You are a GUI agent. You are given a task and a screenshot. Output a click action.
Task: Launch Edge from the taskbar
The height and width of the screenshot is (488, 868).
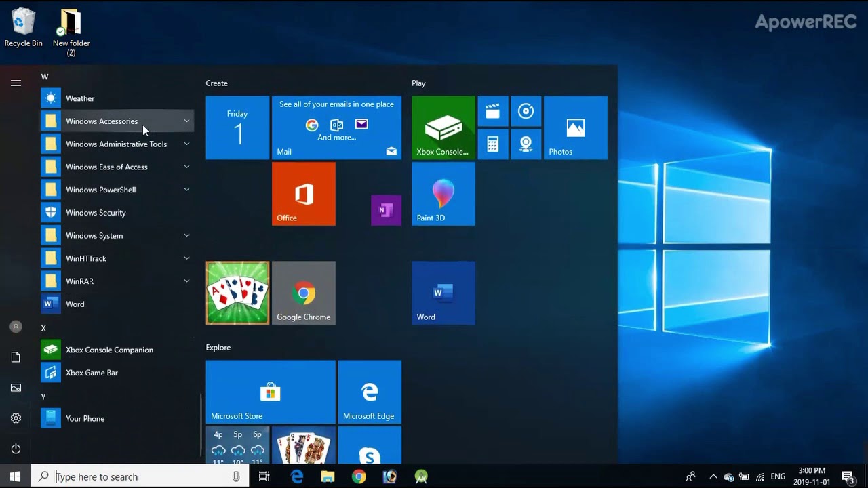297,476
